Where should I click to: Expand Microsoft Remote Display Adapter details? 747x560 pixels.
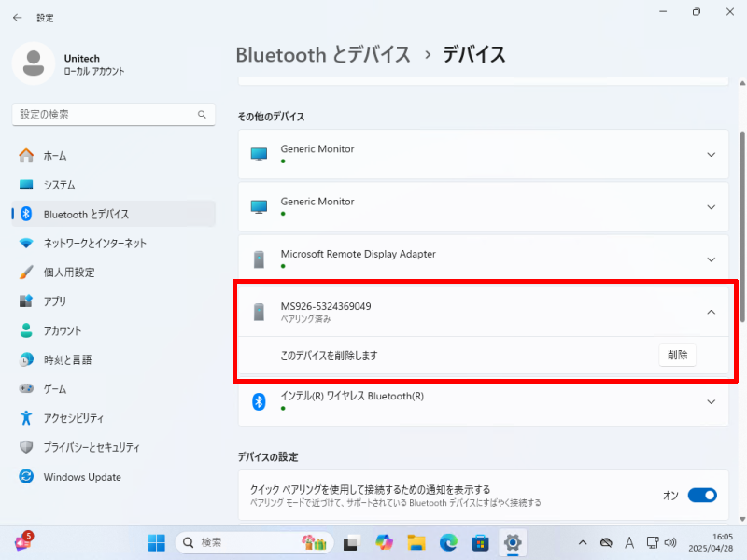[x=711, y=259]
